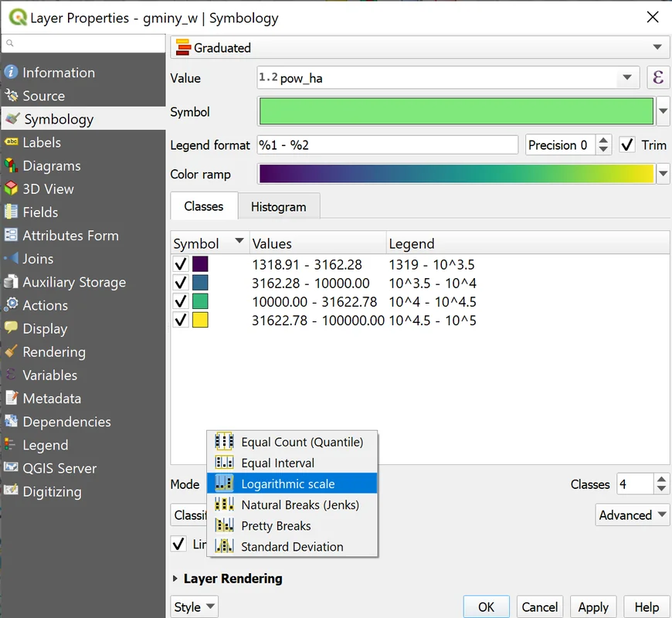Open the Joins section icon
Viewport: 672px width, 618px height.
coord(11,259)
